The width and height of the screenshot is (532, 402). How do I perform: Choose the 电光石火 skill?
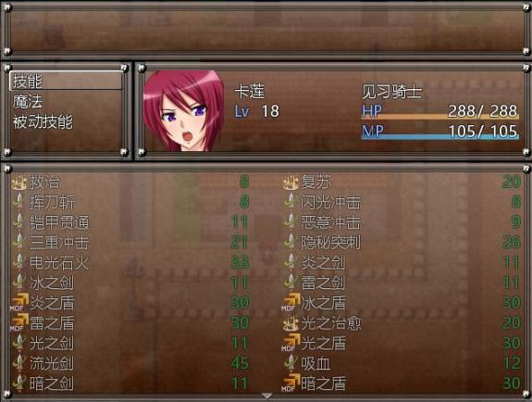(x=130, y=263)
